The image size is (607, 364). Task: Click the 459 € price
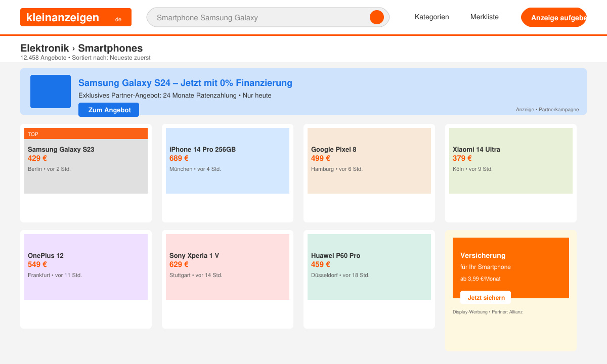(321, 264)
